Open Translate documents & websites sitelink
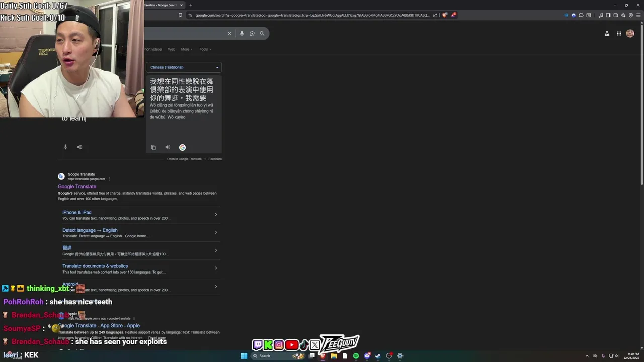 95,266
